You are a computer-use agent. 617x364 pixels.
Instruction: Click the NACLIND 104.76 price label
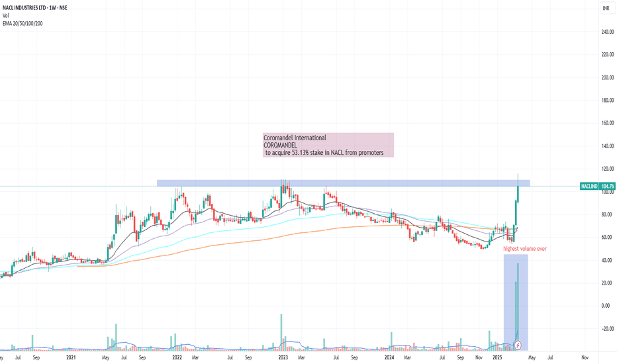coord(597,186)
